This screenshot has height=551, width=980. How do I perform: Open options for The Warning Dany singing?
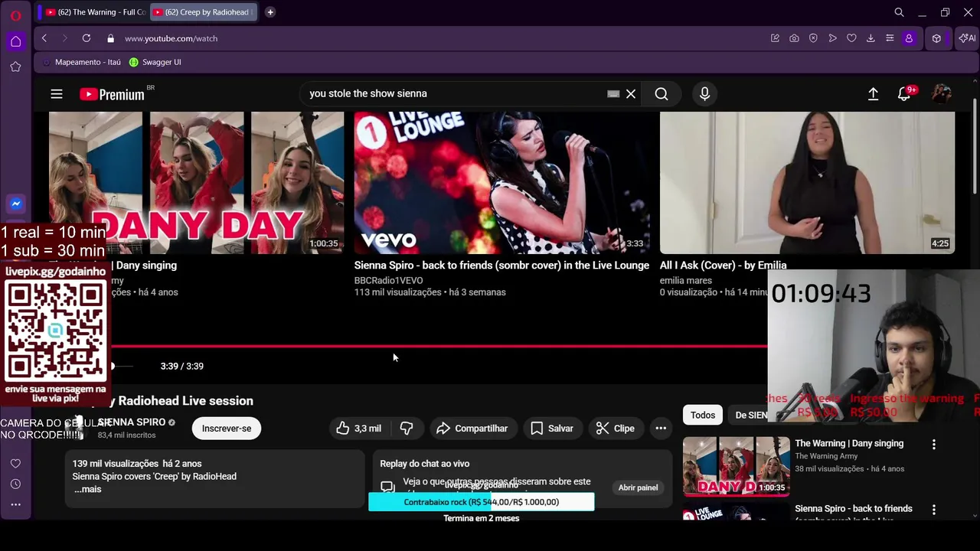tap(933, 445)
